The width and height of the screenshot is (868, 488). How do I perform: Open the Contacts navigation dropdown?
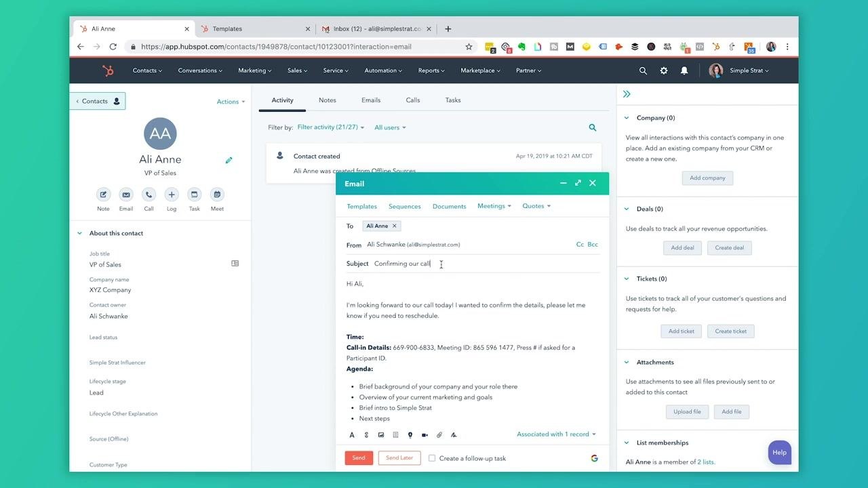[147, 70]
